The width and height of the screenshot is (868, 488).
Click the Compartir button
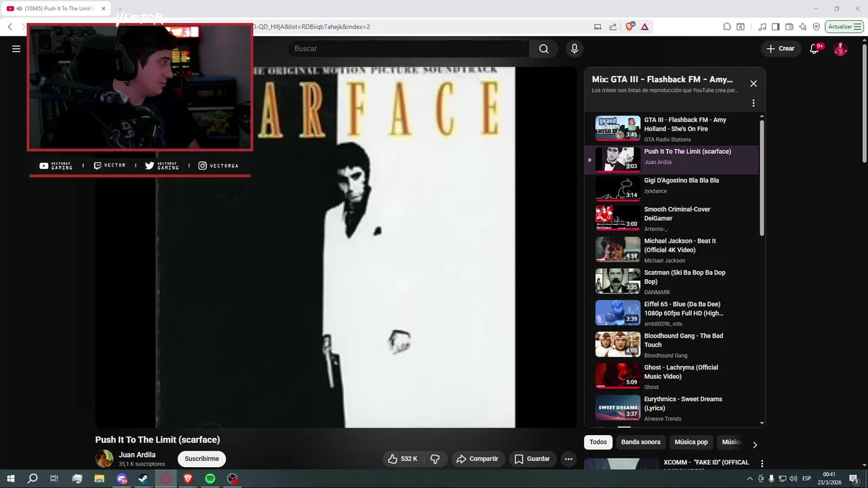tap(477, 459)
